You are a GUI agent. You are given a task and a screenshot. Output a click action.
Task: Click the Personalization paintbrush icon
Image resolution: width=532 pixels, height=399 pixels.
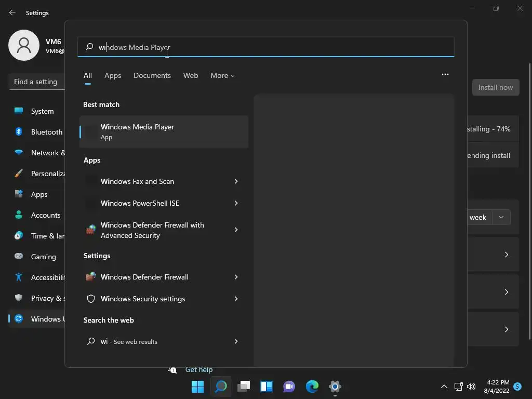pos(19,174)
